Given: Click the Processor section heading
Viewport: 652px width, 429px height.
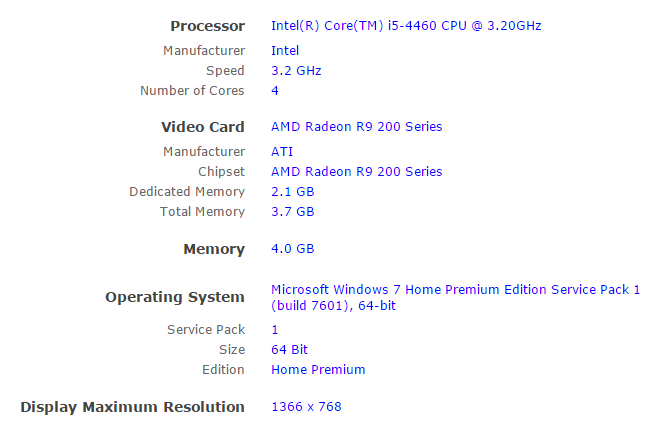Looking at the screenshot, I should pyautogui.click(x=207, y=26).
